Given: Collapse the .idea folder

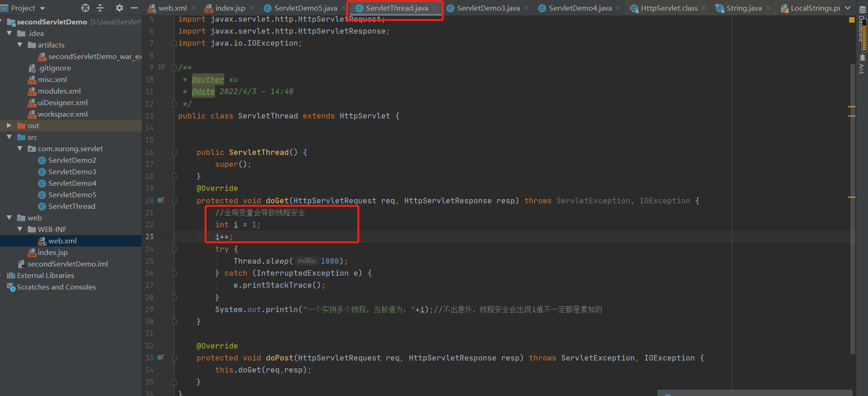Looking at the screenshot, I should pyautogui.click(x=9, y=33).
